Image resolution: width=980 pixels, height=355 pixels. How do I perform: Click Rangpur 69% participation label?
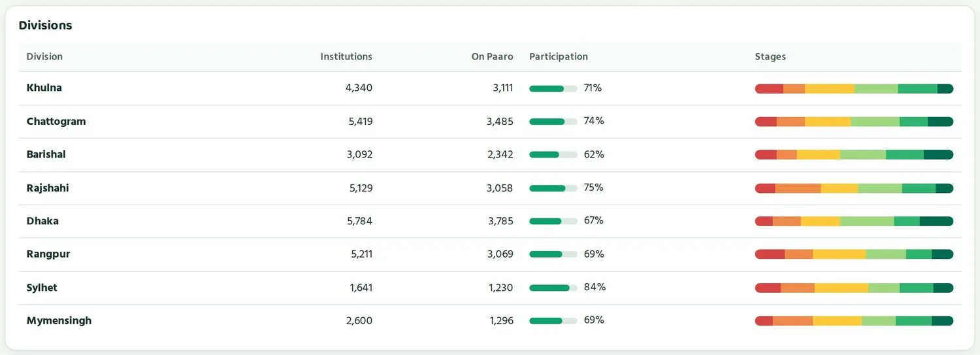coord(594,254)
